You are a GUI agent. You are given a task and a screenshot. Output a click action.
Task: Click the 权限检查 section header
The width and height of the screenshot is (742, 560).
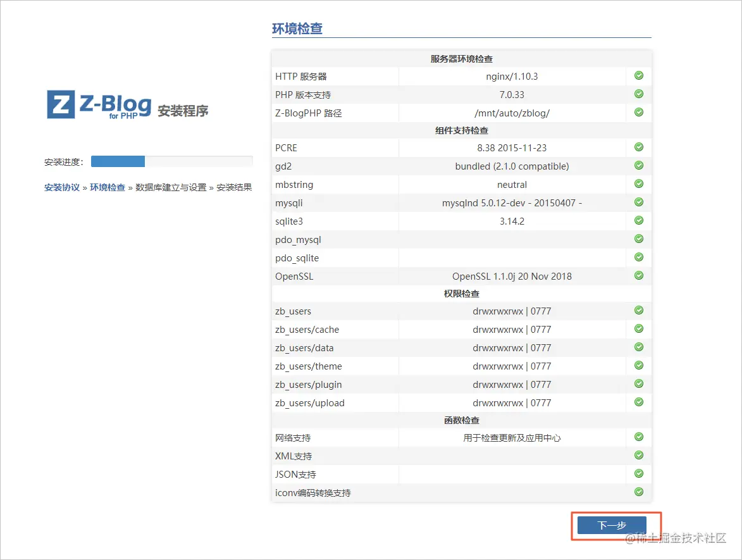pos(461,294)
